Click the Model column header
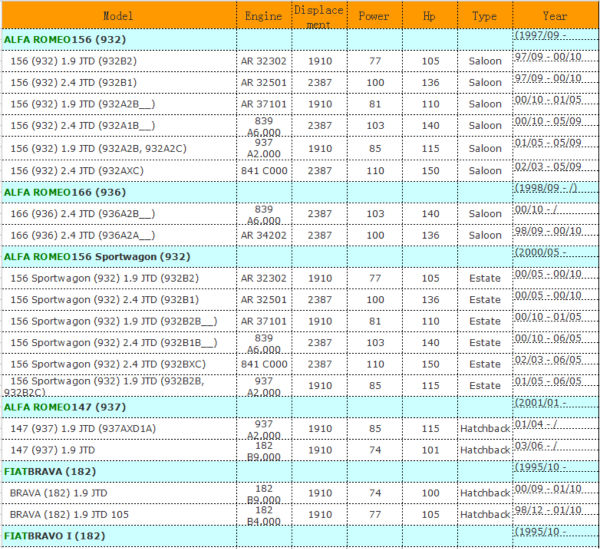600x549 pixels. (x=118, y=16)
